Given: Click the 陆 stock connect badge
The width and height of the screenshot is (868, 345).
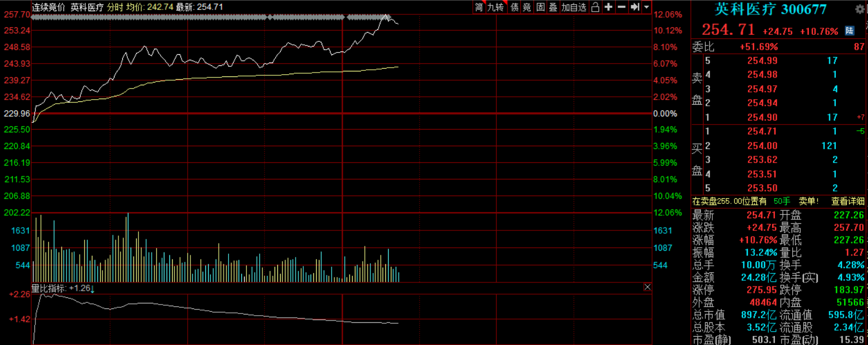Looking at the screenshot, I should [x=849, y=32].
